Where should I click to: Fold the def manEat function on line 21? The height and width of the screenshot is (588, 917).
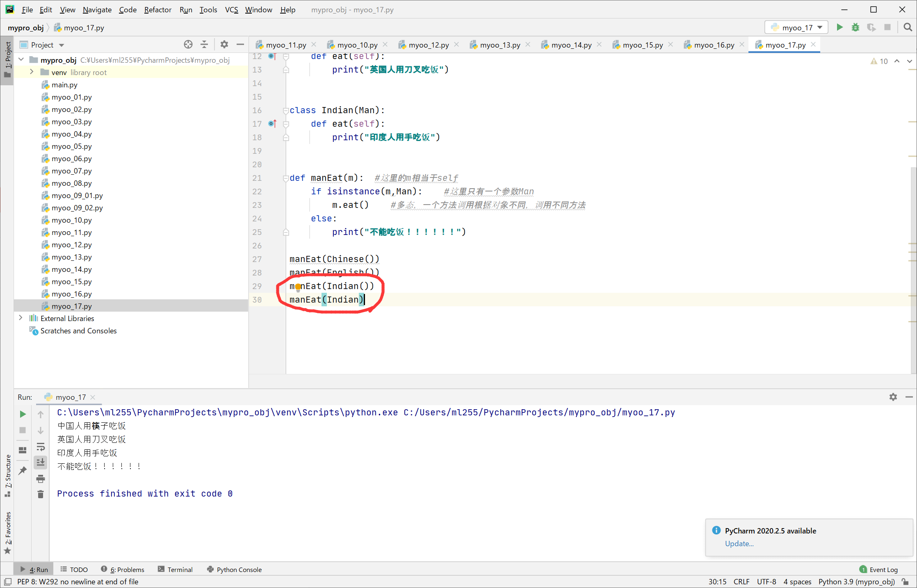286,178
